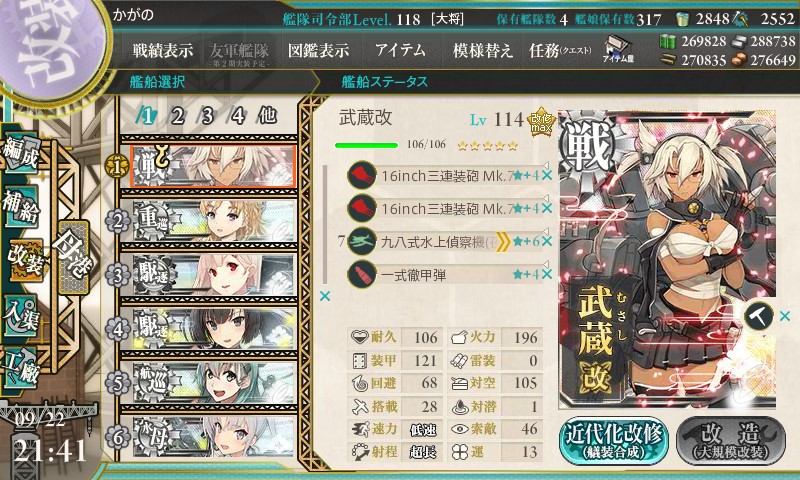Image resolution: width=800 pixels, height=480 pixels.
Task: Switch to the 他 other ships tab
Action: [x=267, y=116]
